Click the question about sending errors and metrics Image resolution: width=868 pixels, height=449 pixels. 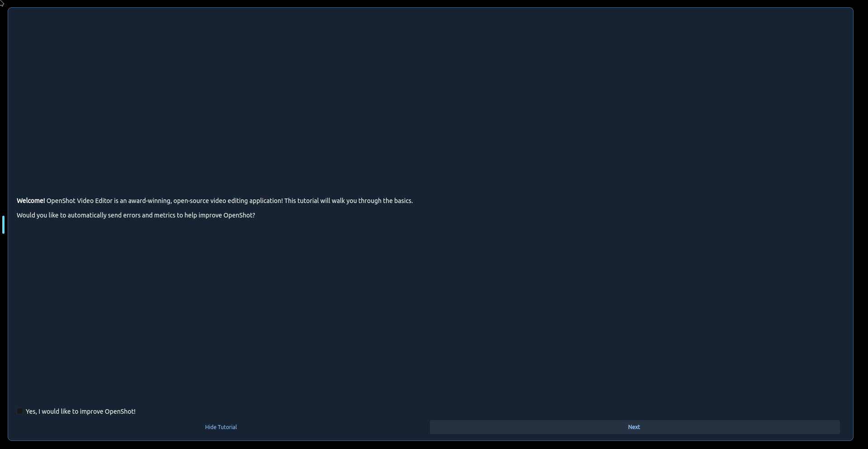pos(136,215)
